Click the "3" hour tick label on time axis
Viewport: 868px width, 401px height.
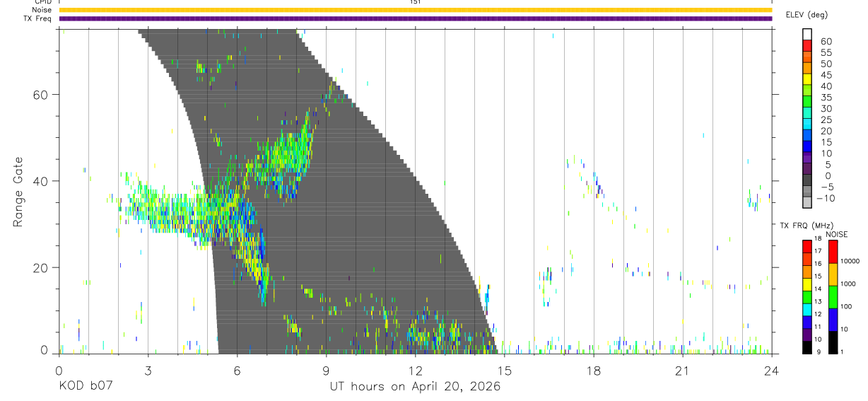click(x=148, y=370)
